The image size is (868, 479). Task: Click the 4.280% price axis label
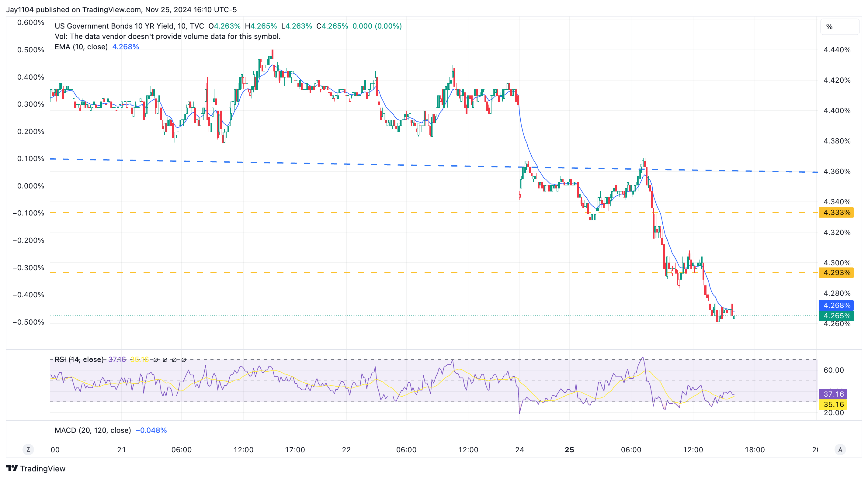click(837, 293)
